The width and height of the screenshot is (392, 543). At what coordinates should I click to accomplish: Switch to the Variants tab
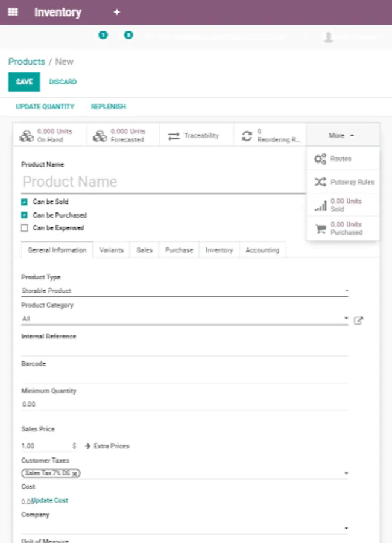[112, 250]
